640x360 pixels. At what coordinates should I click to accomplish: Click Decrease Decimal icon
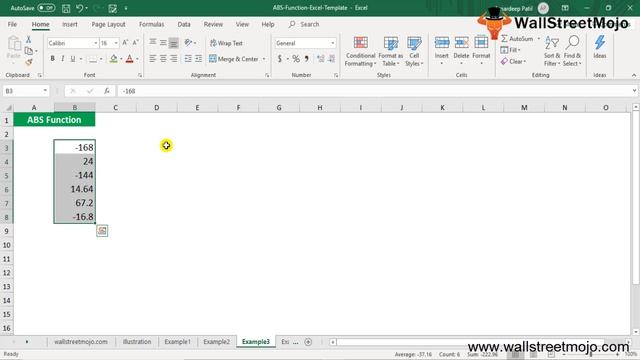[331, 59]
